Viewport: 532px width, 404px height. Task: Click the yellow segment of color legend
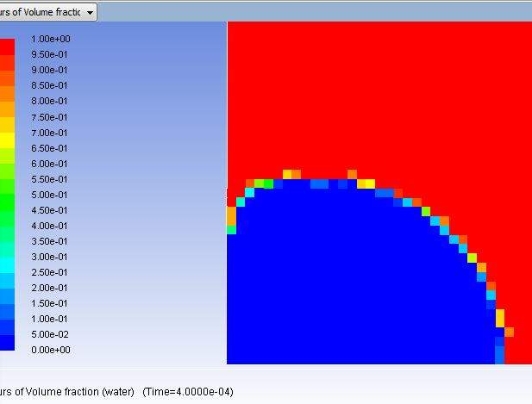(x=7, y=140)
